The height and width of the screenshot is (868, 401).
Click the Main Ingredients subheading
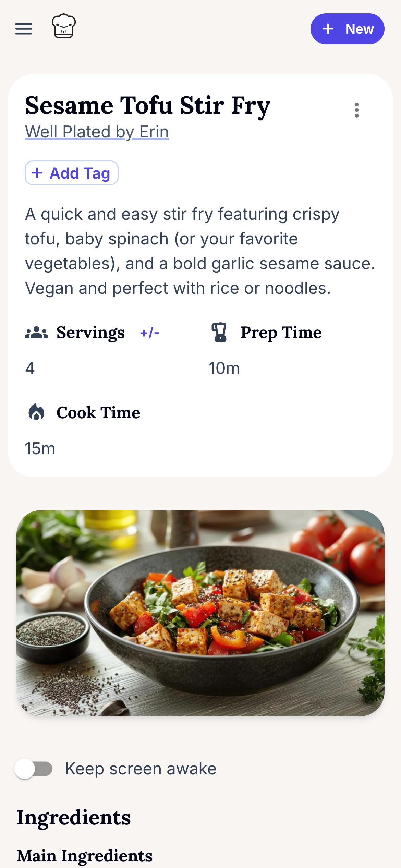[85, 856]
